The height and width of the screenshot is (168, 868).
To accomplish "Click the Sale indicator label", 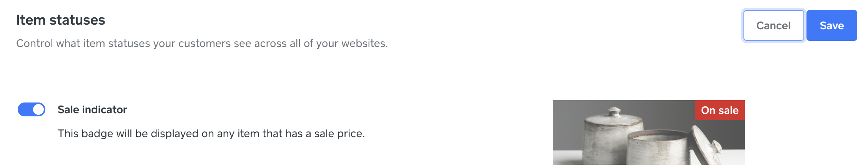I will (x=92, y=110).
